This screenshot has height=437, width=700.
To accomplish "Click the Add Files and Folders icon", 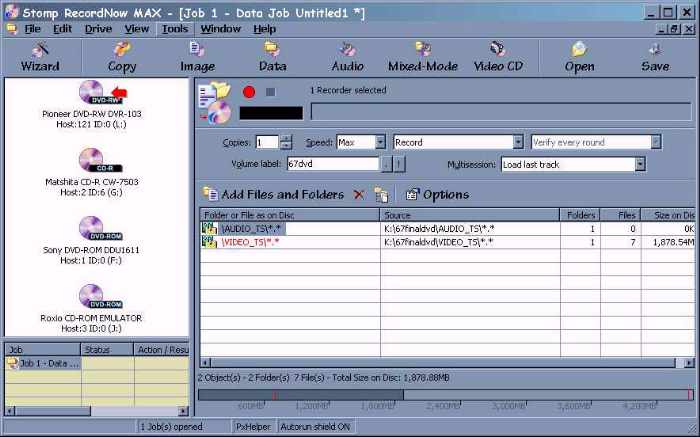I will coord(210,194).
